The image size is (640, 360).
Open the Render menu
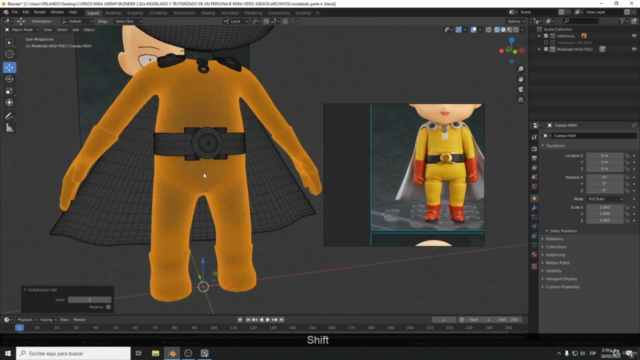point(40,12)
